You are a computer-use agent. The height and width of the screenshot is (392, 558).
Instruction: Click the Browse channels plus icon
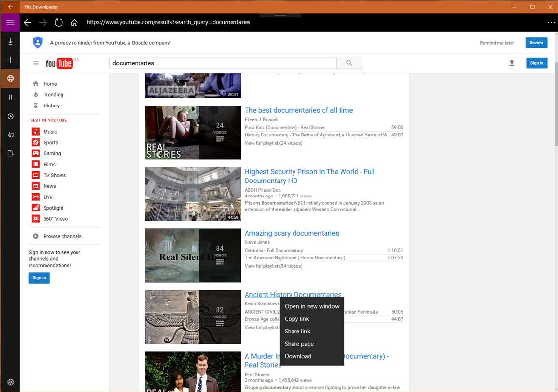pos(36,236)
